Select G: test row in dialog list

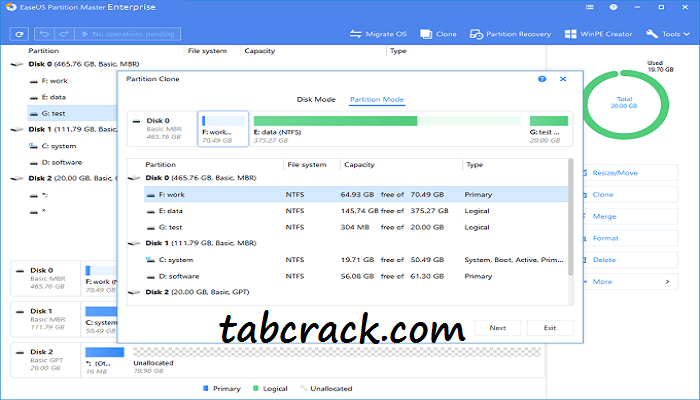[356, 227]
